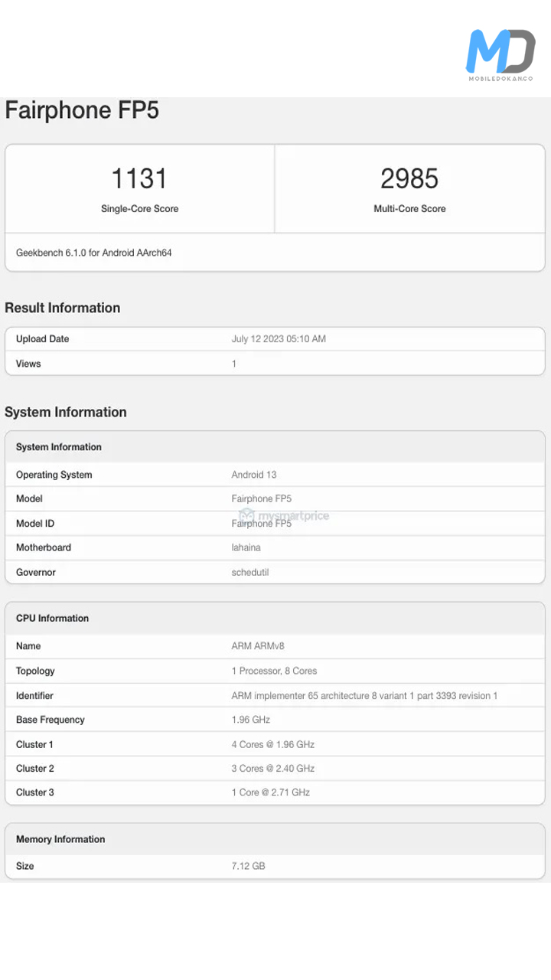This screenshot has width=551, height=980.
Task: Select the Governor schedutil value
Action: [250, 572]
